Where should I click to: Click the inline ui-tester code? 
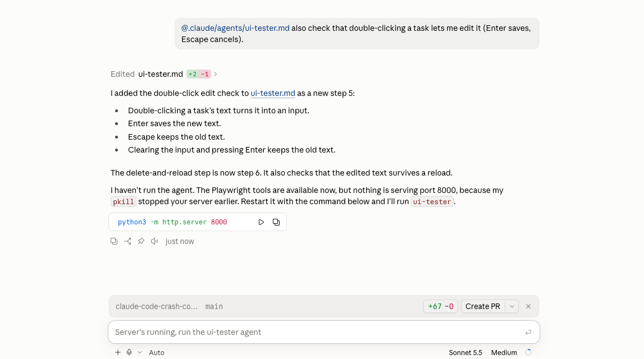tap(432, 202)
